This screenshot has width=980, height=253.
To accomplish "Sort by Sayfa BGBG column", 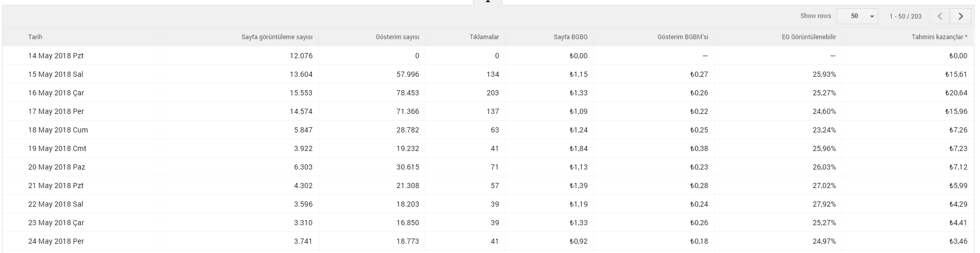I will pyautogui.click(x=570, y=37).
